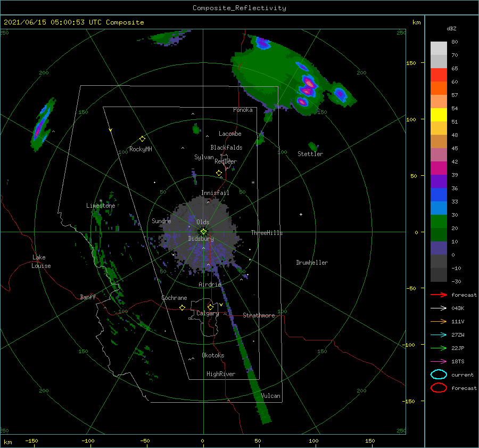Screen dimensions: 479x448
Task: Click the cyan 27ZW arrow icon
Action: 439,335
